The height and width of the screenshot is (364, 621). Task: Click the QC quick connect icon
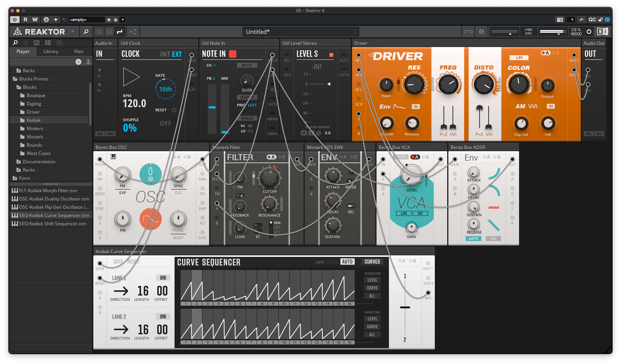[592, 20]
